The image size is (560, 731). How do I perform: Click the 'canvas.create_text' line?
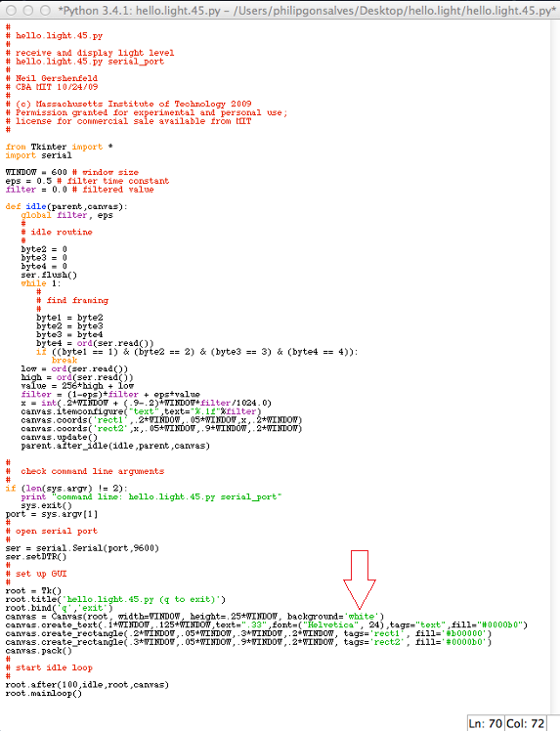point(267,625)
